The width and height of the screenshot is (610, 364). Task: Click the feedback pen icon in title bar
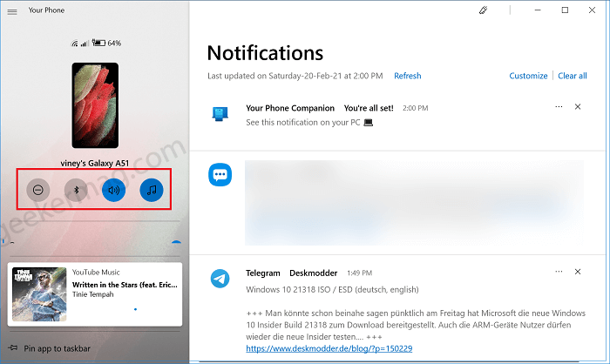[x=483, y=10]
